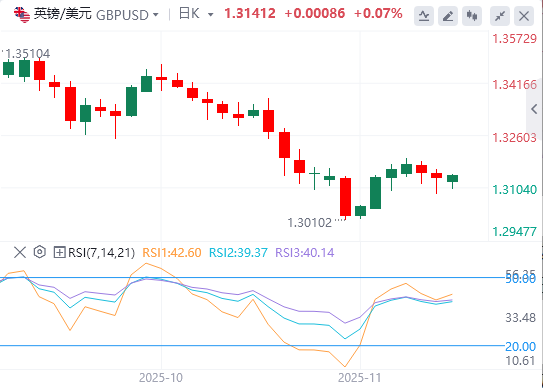Open the indicator line chart icon
The image size is (543, 388).
coord(424,16)
